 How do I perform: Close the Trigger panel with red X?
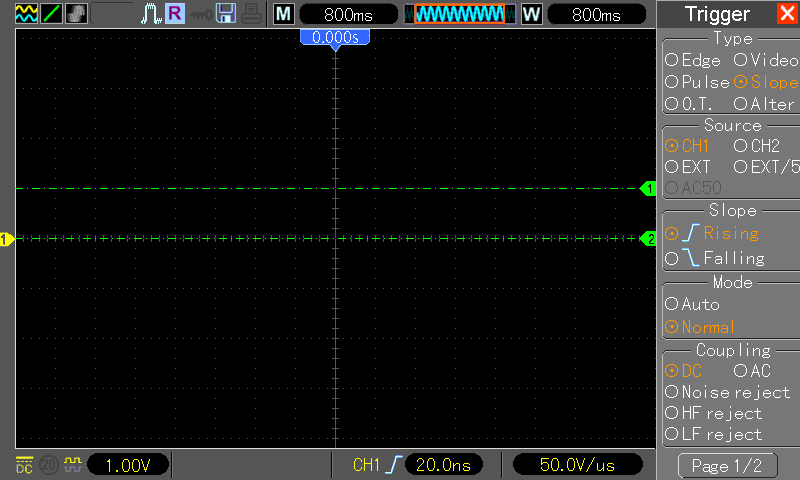tap(787, 13)
